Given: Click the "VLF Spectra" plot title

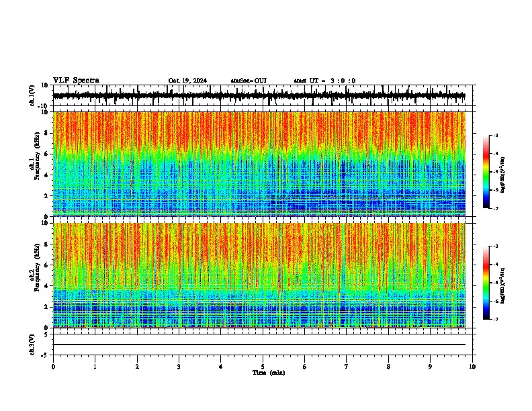Looking at the screenshot, I should (76, 81).
